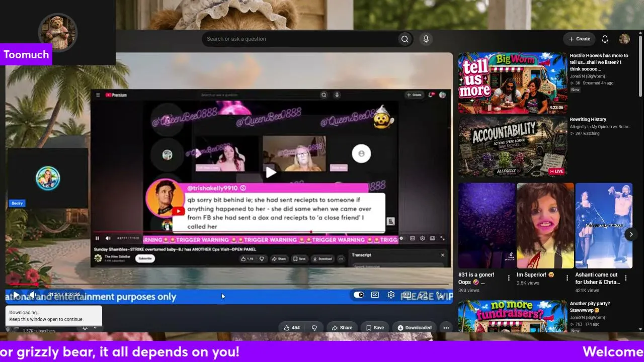
Task: Click the "Hostile Hooves has more to tell us" title
Action: tap(599, 62)
